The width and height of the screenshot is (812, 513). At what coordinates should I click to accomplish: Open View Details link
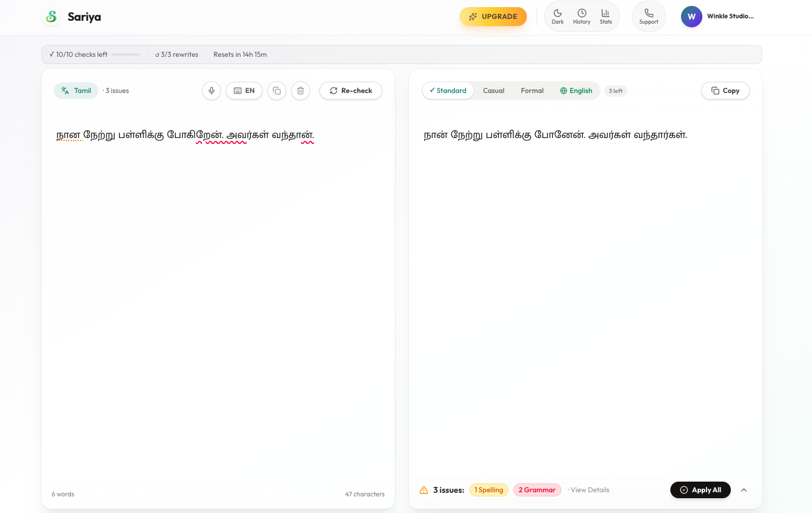(x=590, y=490)
